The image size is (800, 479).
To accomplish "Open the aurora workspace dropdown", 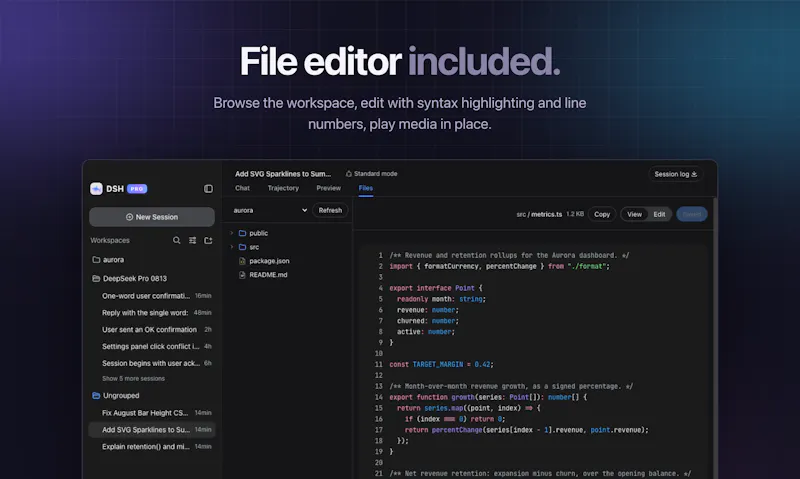I will click(x=269, y=210).
